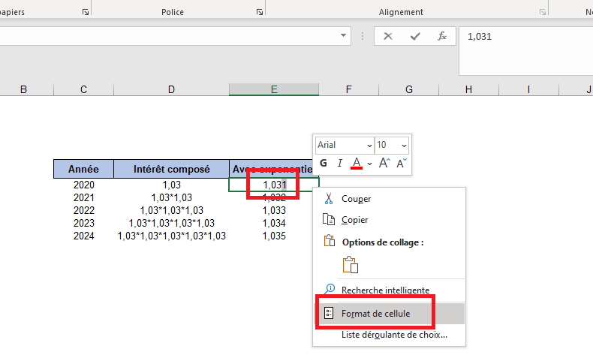Select column D header

171,89
